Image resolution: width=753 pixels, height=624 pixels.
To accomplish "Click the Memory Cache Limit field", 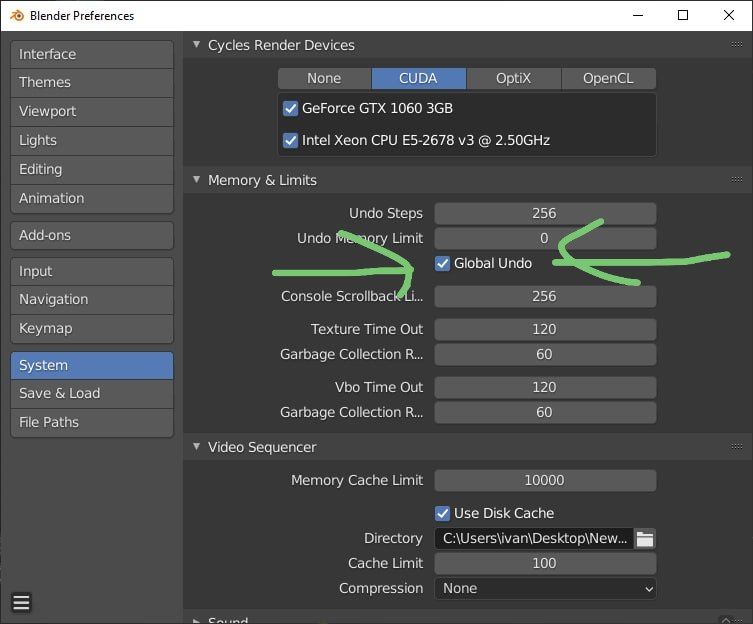I will 545,480.
